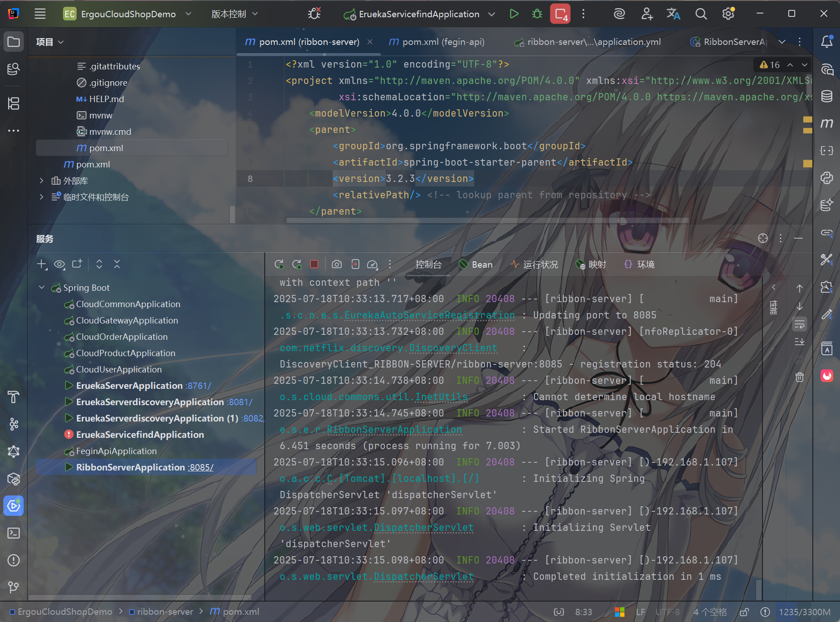840x622 pixels.
Task: Select the Bean tab
Action: 476,264
